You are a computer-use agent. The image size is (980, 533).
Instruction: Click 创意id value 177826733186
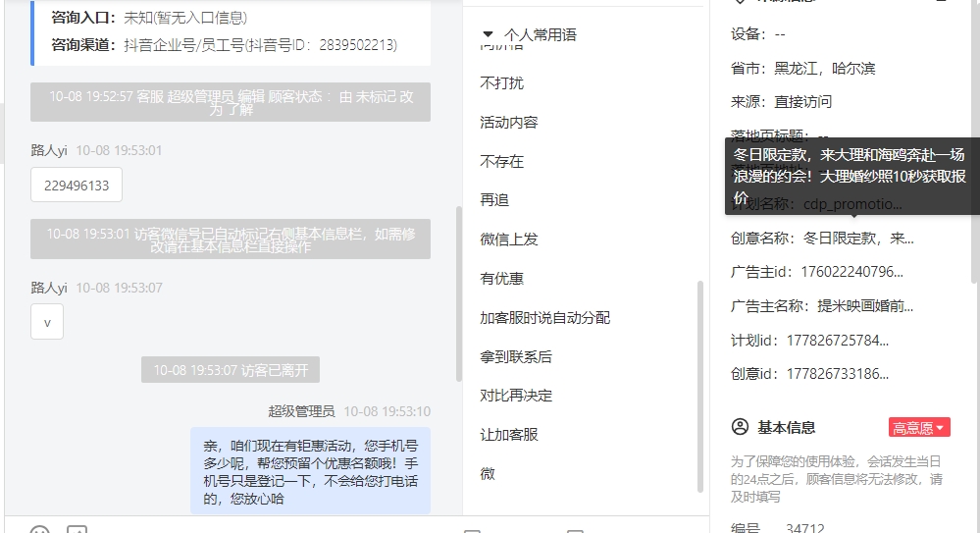(838, 374)
